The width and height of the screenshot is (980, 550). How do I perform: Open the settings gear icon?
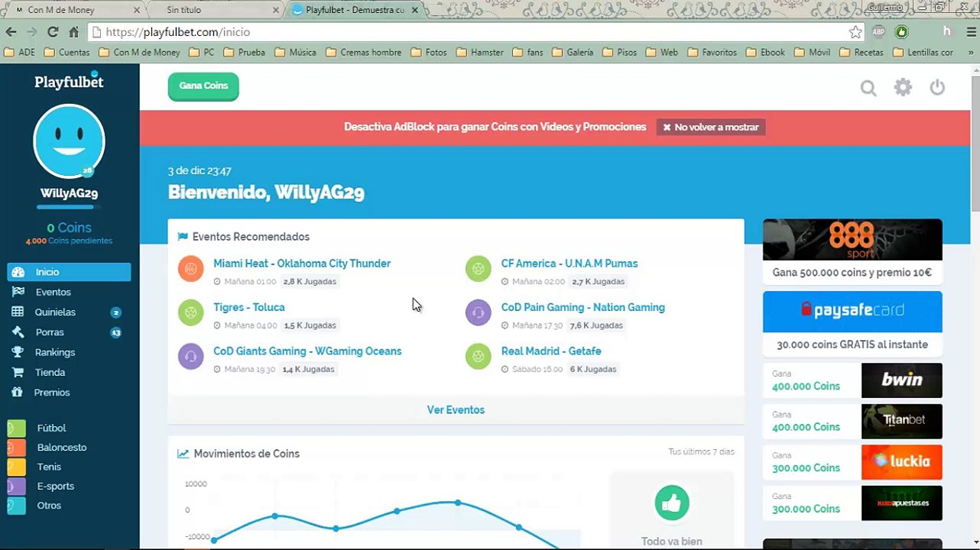point(903,87)
